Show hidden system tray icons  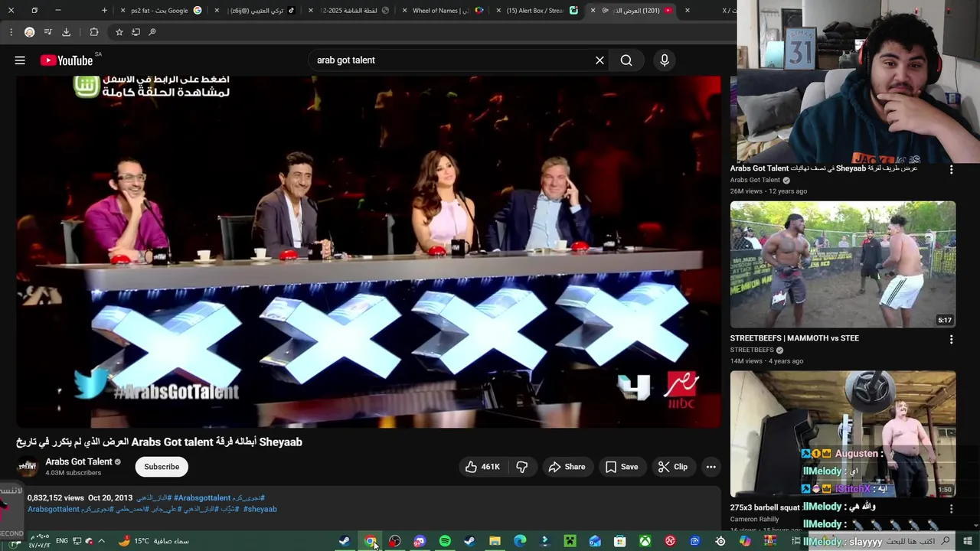101,541
